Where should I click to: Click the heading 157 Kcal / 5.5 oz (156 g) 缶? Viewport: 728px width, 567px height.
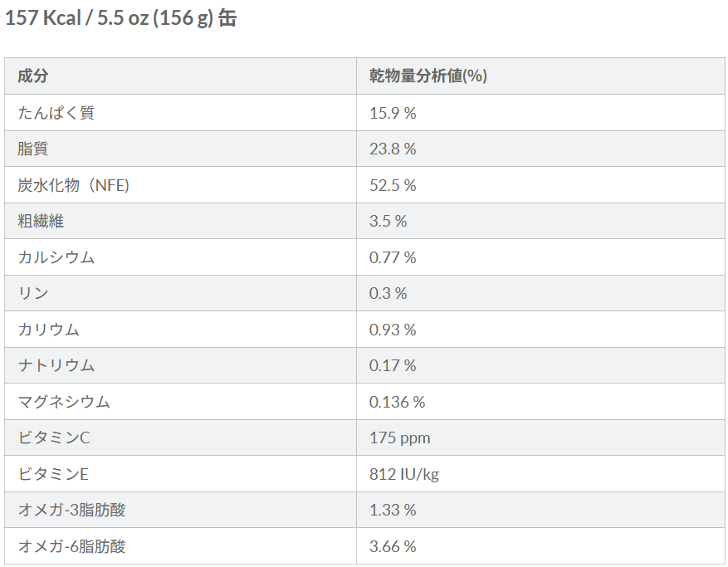point(121,18)
